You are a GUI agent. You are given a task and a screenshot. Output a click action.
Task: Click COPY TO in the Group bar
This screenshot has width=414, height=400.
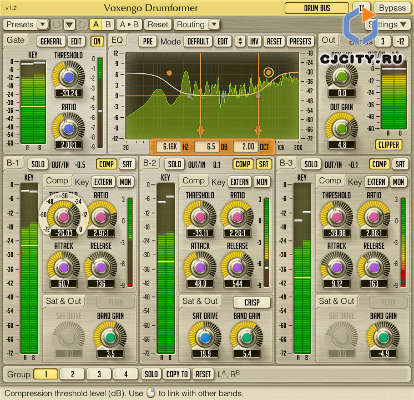(177, 374)
